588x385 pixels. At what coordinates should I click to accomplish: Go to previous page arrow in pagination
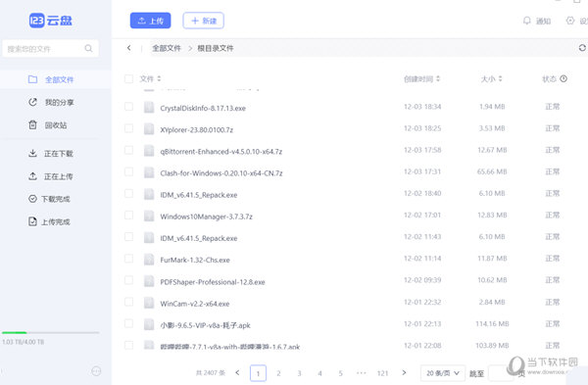(237, 372)
